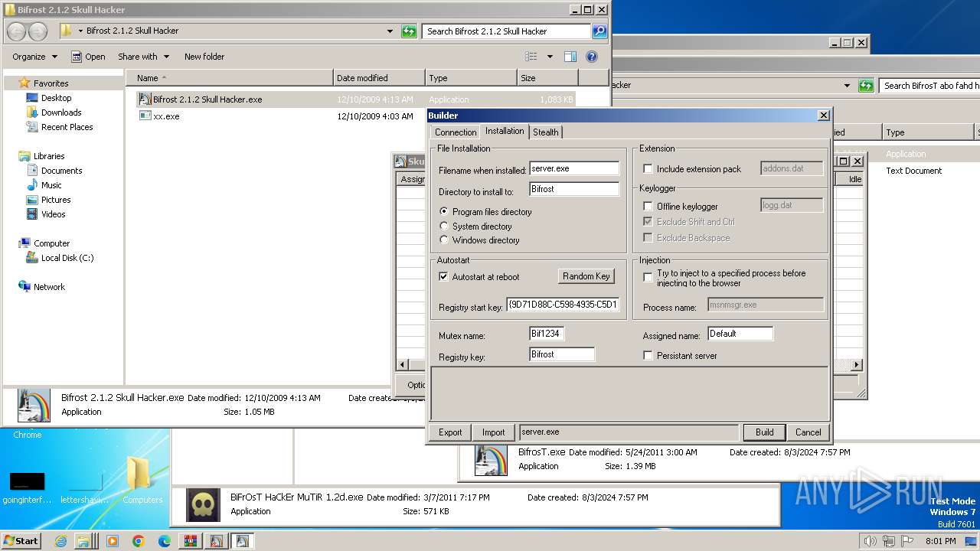Image resolution: width=980 pixels, height=551 pixels.
Task: Expand the address bar history dropdown in Skull Hacker window
Action: [390, 31]
